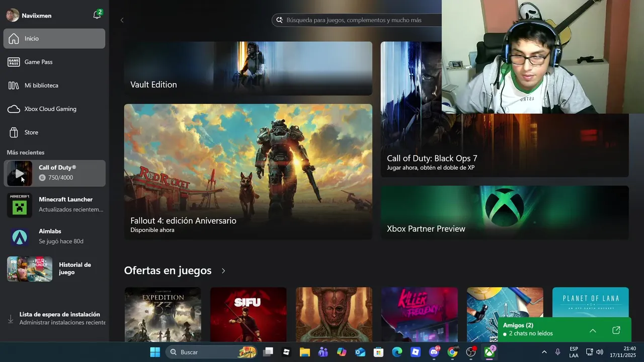
Task: Click the microphone tray icon
Action: pyautogui.click(x=557, y=352)
